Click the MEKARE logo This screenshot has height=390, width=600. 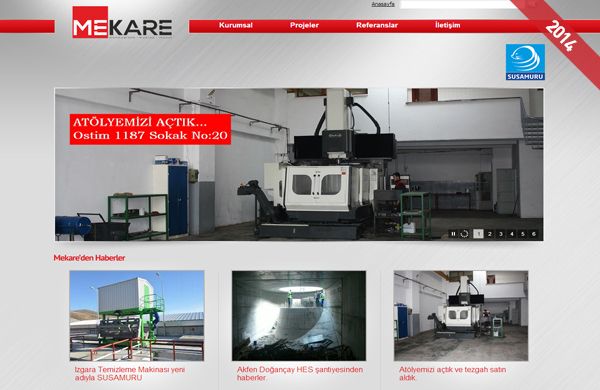click(x=122, y=22)
